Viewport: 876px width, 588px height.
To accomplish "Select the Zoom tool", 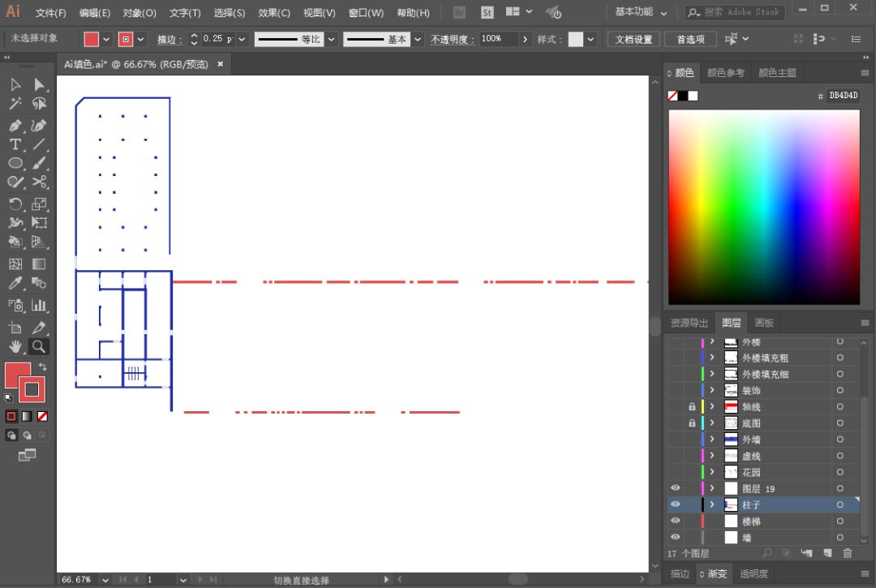I will [x=39, y=347].
